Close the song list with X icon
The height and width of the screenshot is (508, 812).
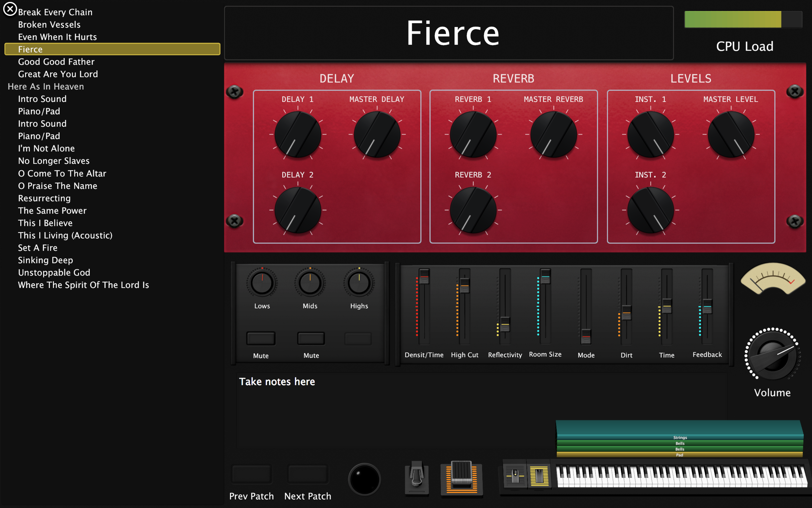(10, 9)
